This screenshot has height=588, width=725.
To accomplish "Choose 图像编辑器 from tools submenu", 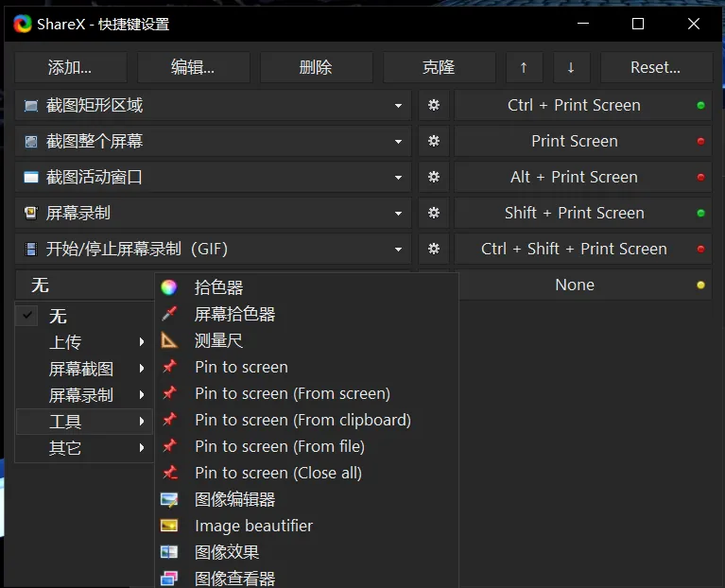I will pyautogui.click(x=306, y=499).
